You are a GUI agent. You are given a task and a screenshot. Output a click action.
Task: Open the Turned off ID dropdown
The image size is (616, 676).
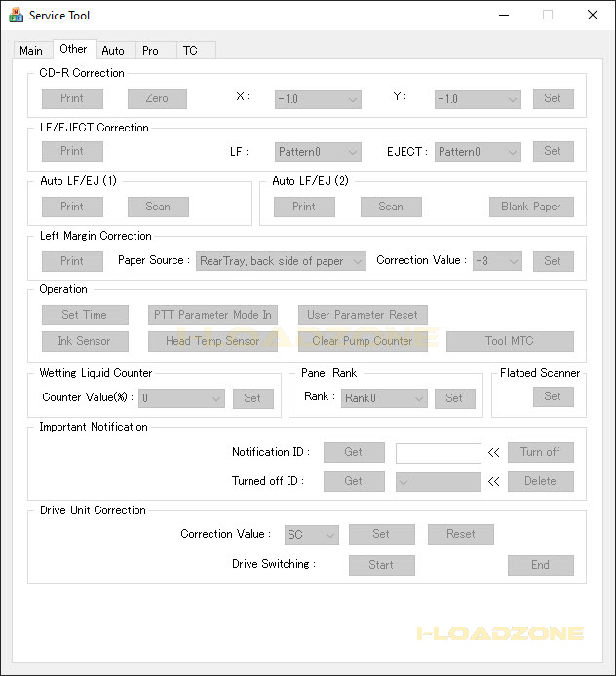point(439,482)
